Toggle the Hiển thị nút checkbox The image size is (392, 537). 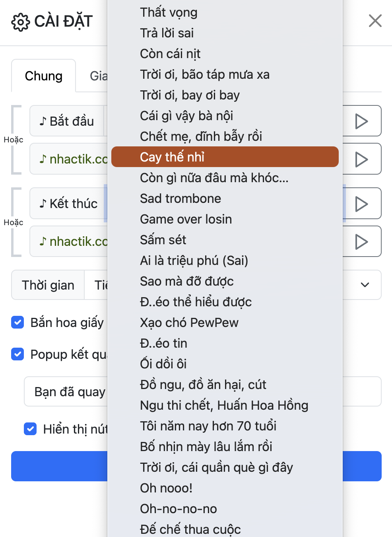(30, 428)
